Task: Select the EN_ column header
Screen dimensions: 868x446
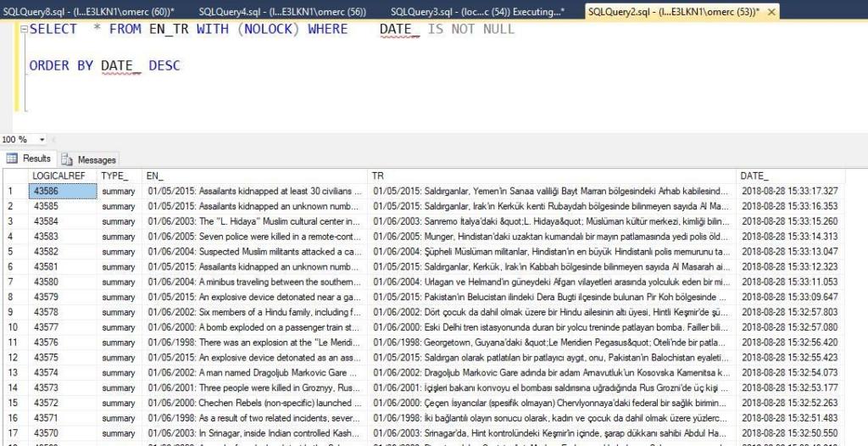Action: 254,176
